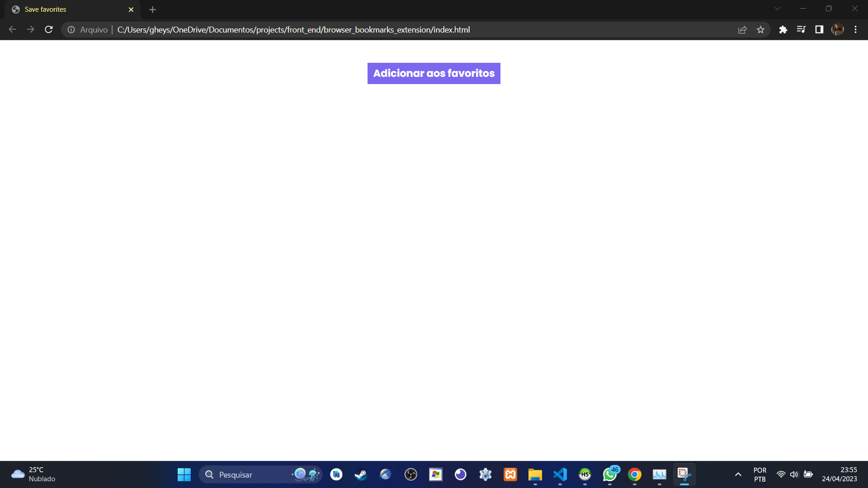This screenshot has width=868, height=488.
Task: Open tab search chevron
Action: click(x=777, y=9)
